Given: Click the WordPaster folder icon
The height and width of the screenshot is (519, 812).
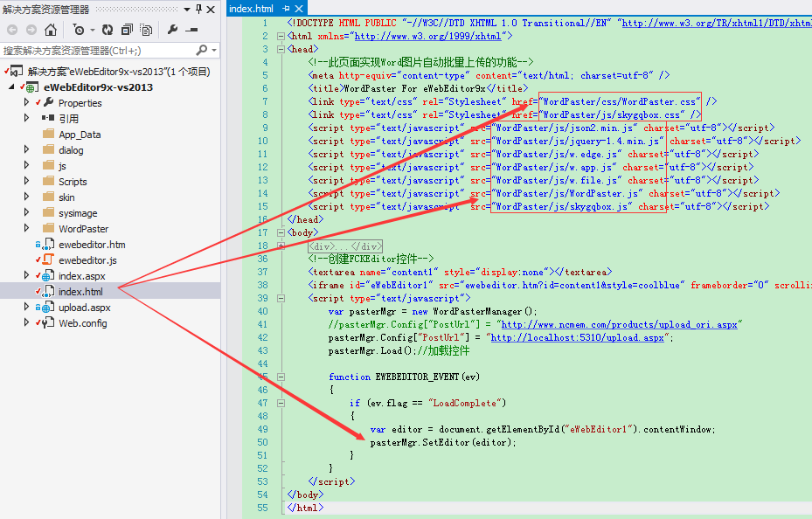Looking at the screenshot, I should 49,228.
